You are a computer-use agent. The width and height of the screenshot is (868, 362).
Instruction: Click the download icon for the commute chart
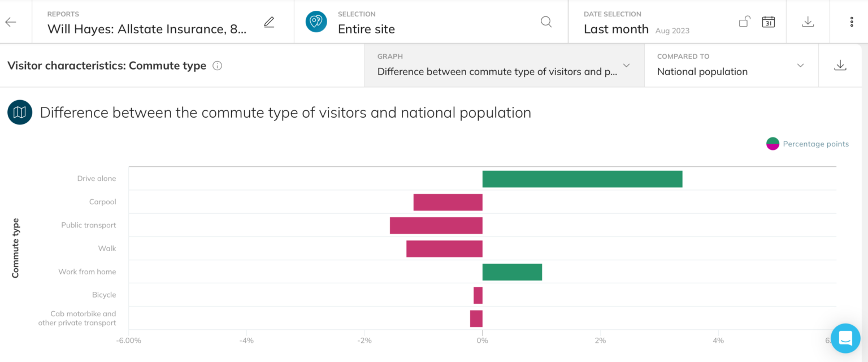(840, 65)
